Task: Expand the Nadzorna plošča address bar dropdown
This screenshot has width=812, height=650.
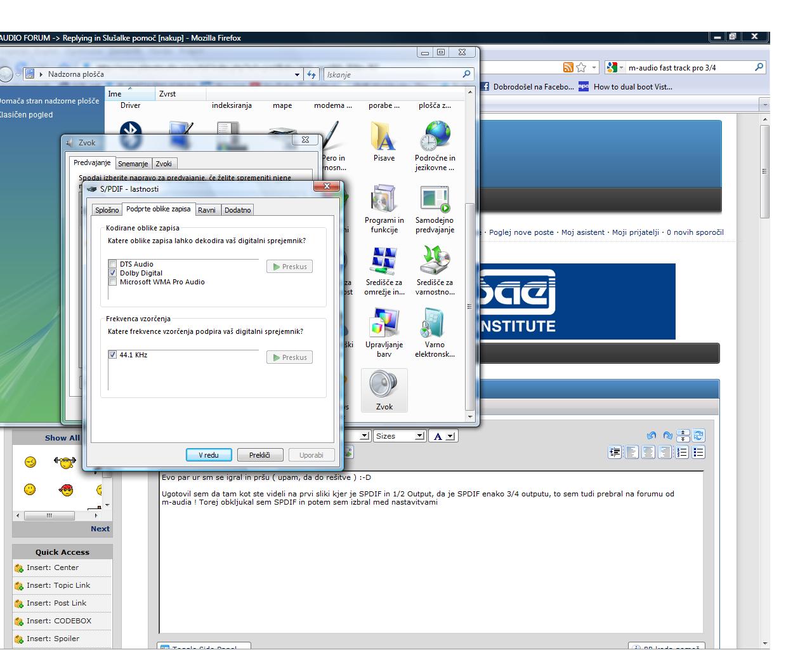Action: tap(297, 74)
